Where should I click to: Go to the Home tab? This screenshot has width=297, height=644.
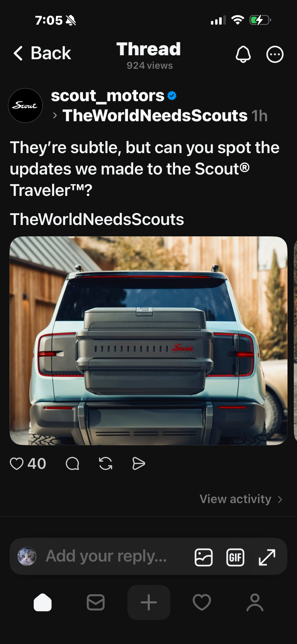[x=43, y=602]
